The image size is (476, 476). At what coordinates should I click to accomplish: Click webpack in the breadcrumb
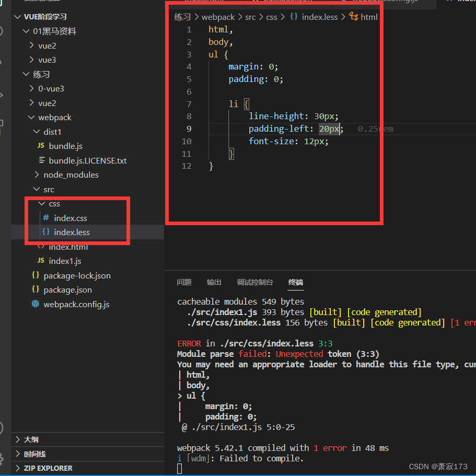click(218, 17)
